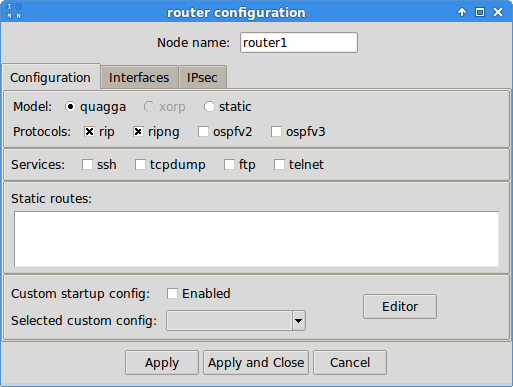Maximize the router configuration window

click(x=480, y=12)
